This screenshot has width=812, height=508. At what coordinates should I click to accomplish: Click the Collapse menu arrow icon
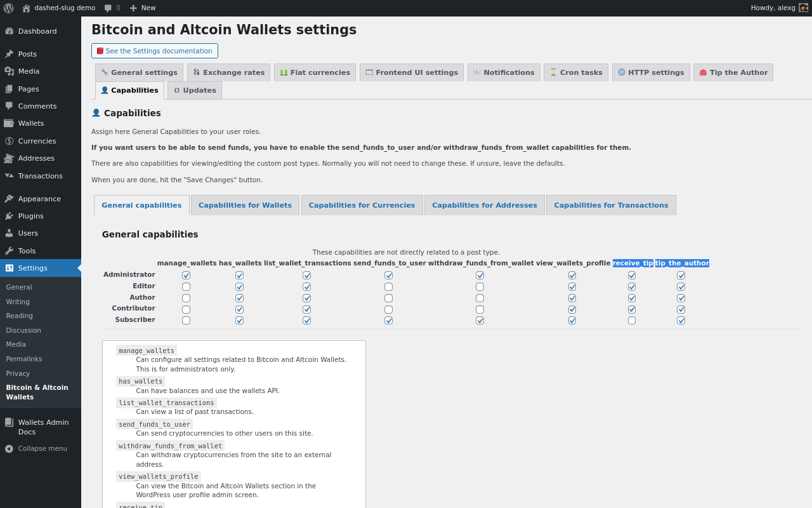(9, 448)
